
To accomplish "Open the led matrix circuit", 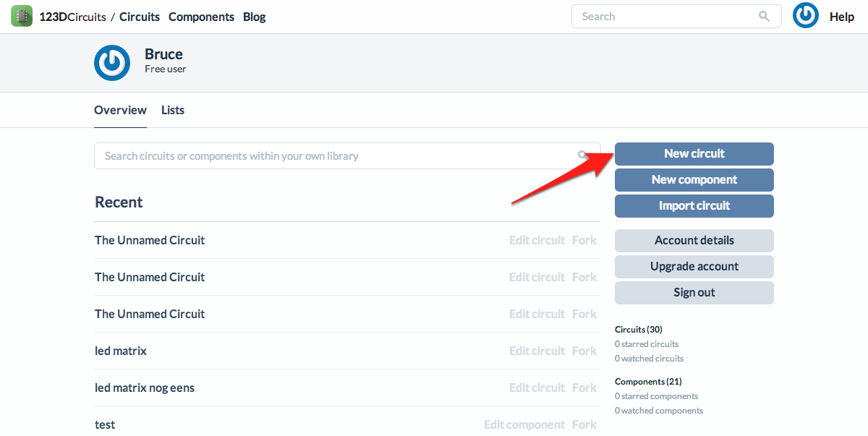I will (x=121, y=351).
